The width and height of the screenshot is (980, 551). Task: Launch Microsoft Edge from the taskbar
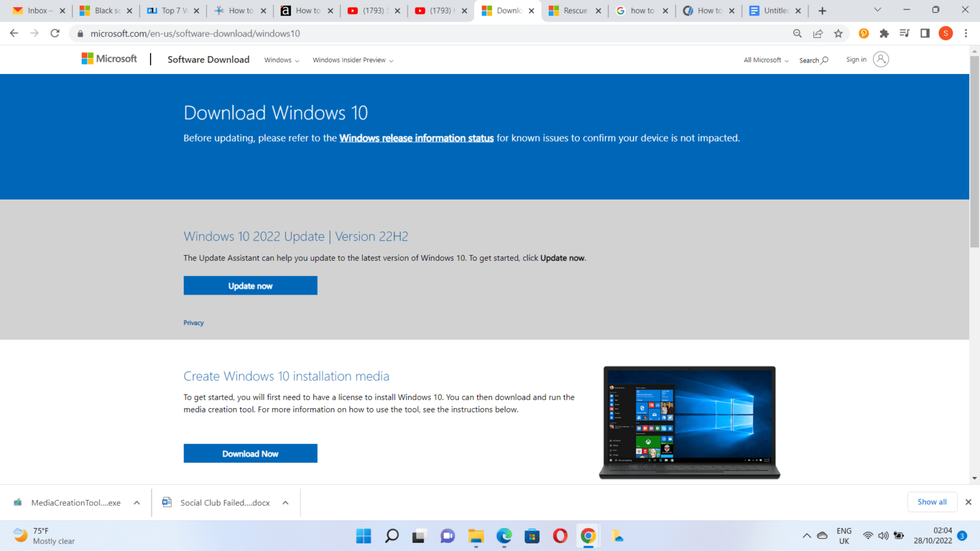coord(504,536)
